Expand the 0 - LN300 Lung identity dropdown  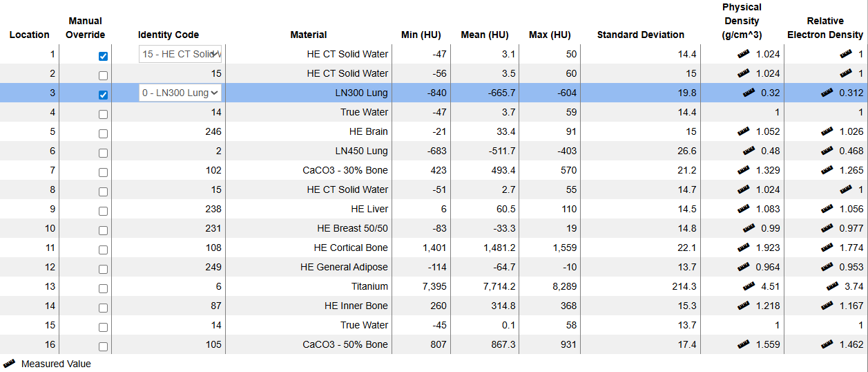[x=180, y=93]
